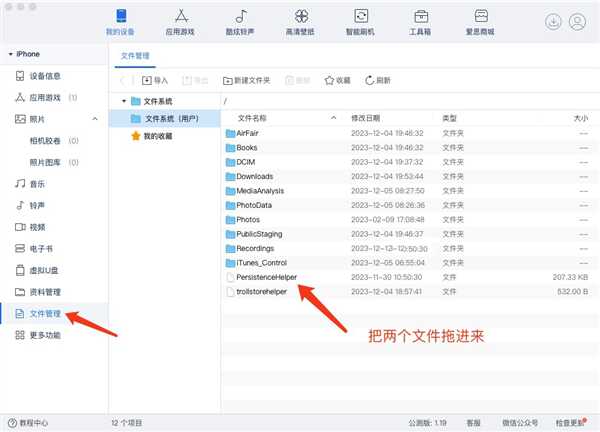Open 工具箱 toolbox
This screenshot has height=432, width=600.
click(x=421, y=22)
